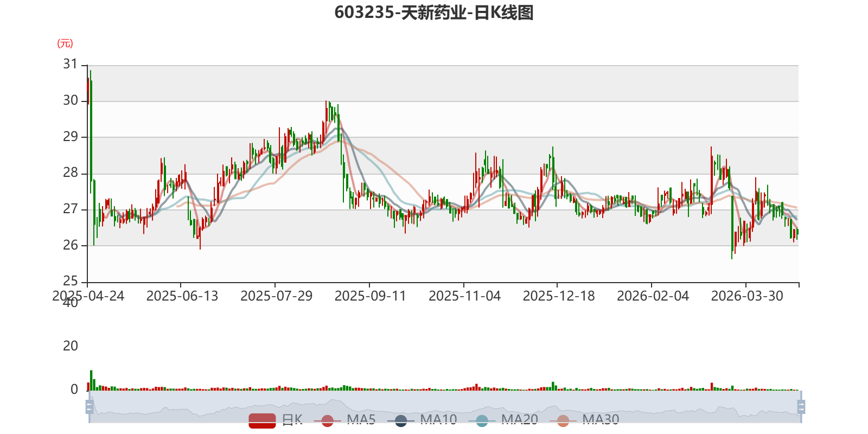Click the 2025-04-24 date label

pyautogui.click(x=88, y=296)
